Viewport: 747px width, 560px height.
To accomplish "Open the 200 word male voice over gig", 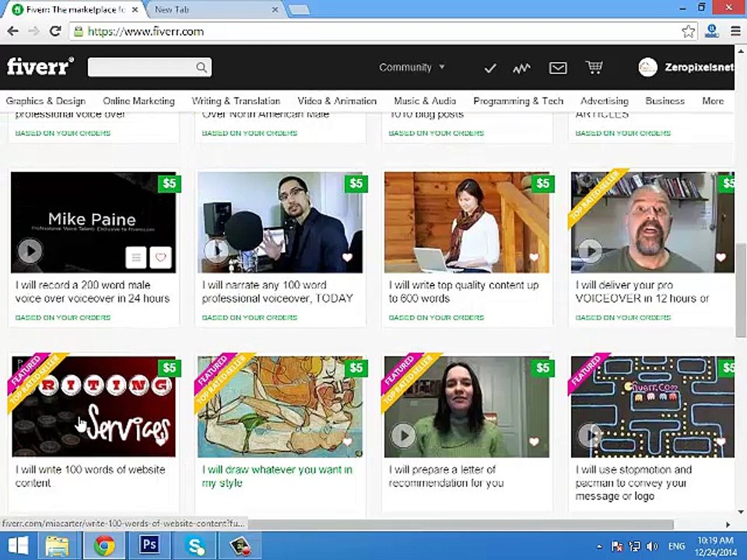I will 93,292.
